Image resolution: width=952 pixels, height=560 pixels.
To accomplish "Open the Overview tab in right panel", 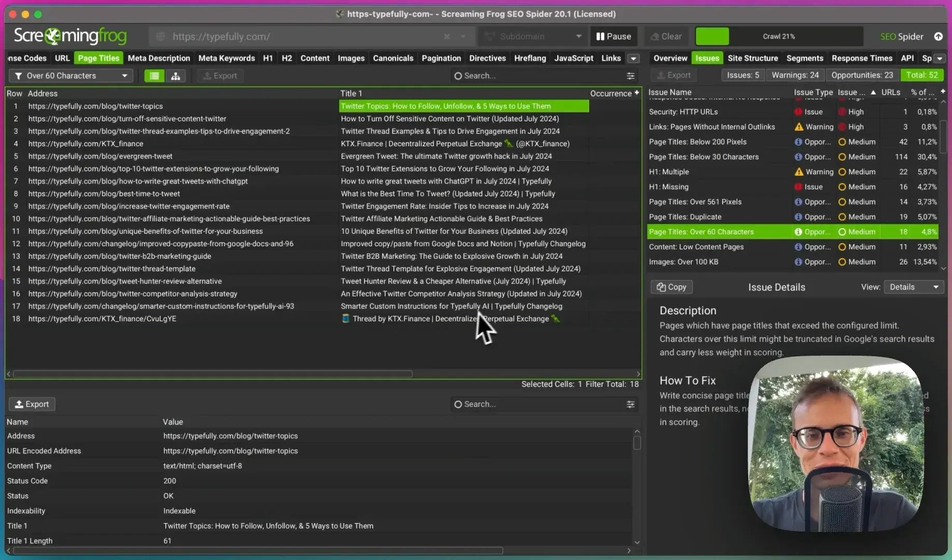I will (x=670, y=58).
